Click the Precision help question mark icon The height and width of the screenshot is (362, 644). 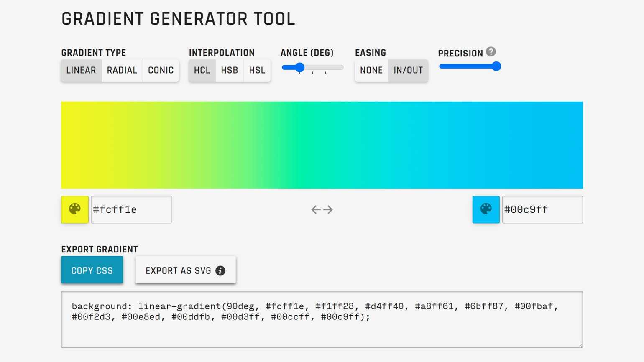coord(491,52)
